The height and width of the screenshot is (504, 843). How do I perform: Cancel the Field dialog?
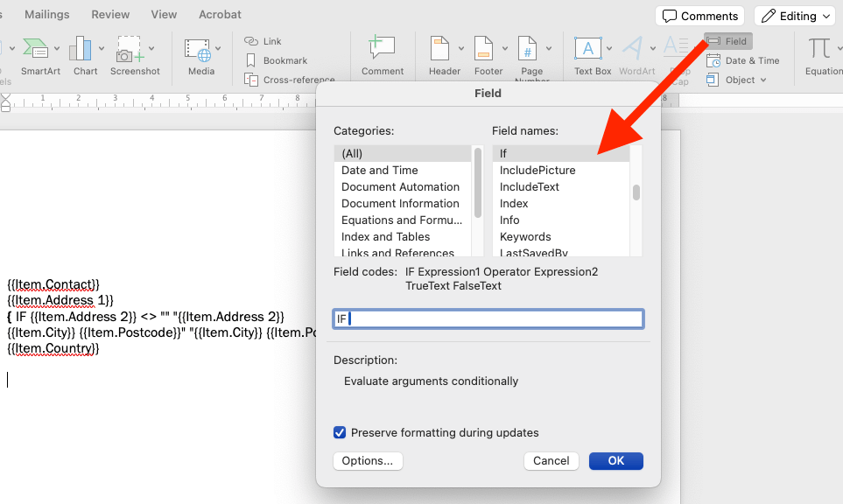pos(551,461)
